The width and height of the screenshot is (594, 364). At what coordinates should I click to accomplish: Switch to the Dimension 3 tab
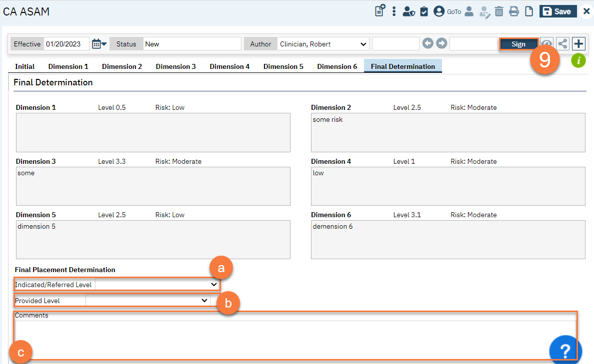[175, 66]
